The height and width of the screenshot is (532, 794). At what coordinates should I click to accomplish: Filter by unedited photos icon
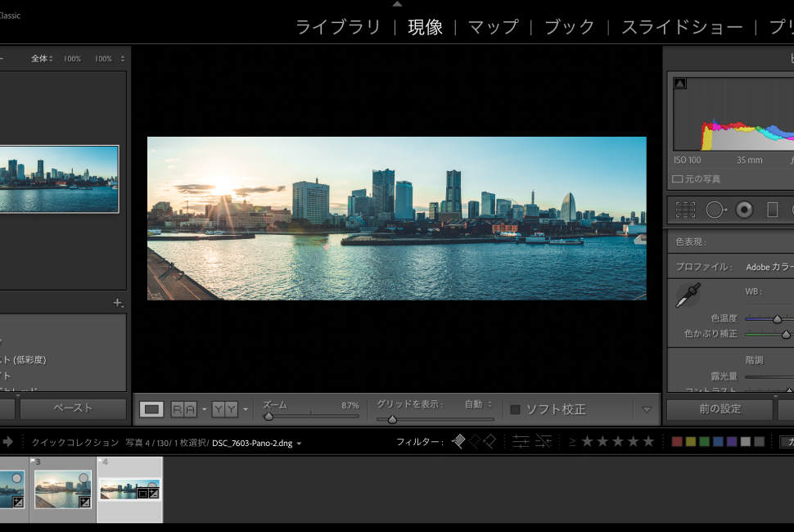pos(544,441)
